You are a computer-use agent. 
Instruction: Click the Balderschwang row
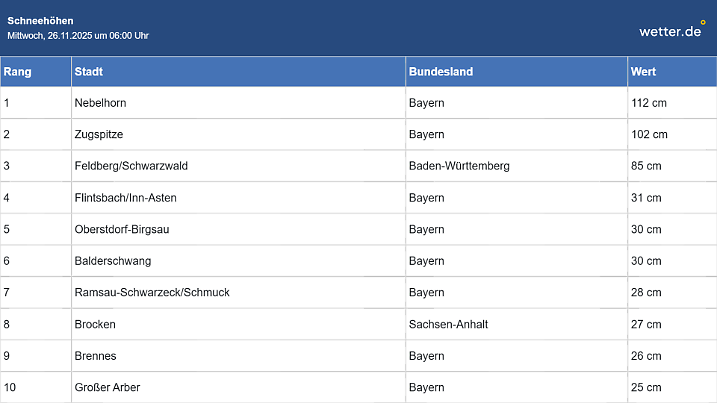click(x=113, y=261)
